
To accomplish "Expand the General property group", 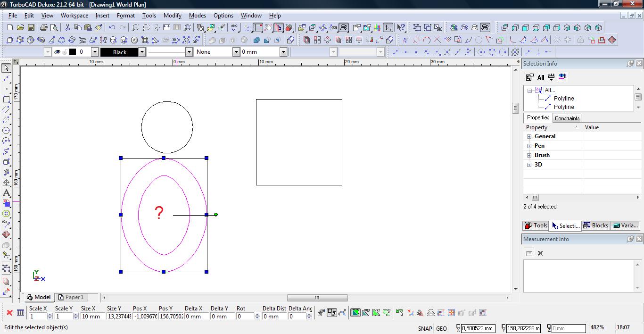I will coord(529,136).
